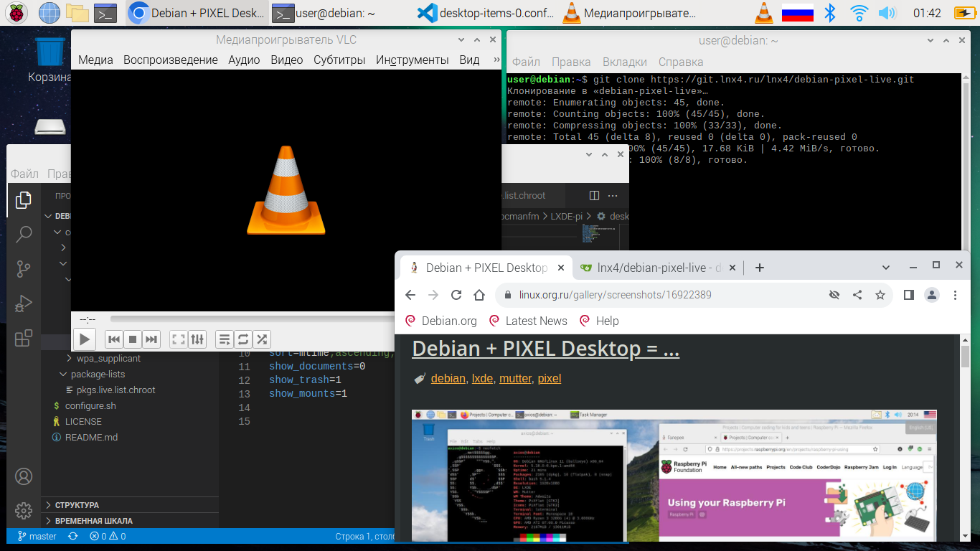Open configure.sh file
The image size is (980, 551).
(90, 405)
